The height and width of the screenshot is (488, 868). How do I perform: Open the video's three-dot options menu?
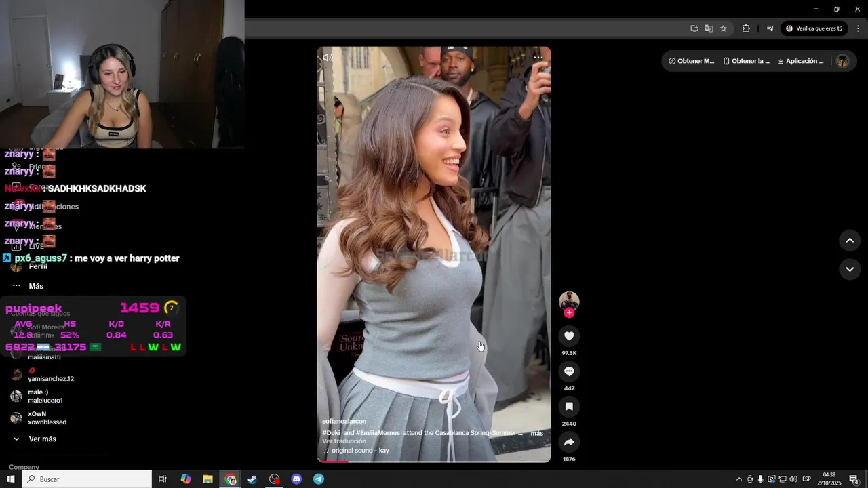(x=538, y=58)
